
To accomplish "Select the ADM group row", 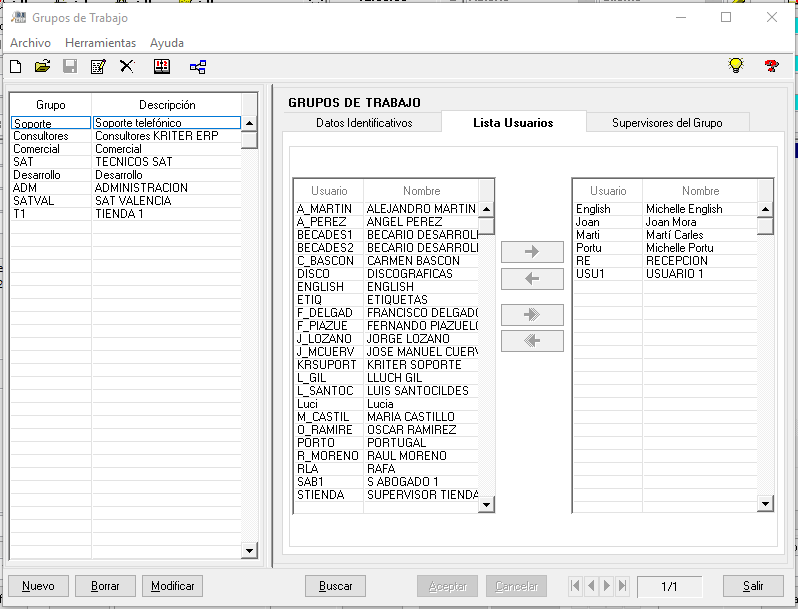I will 126,188.
